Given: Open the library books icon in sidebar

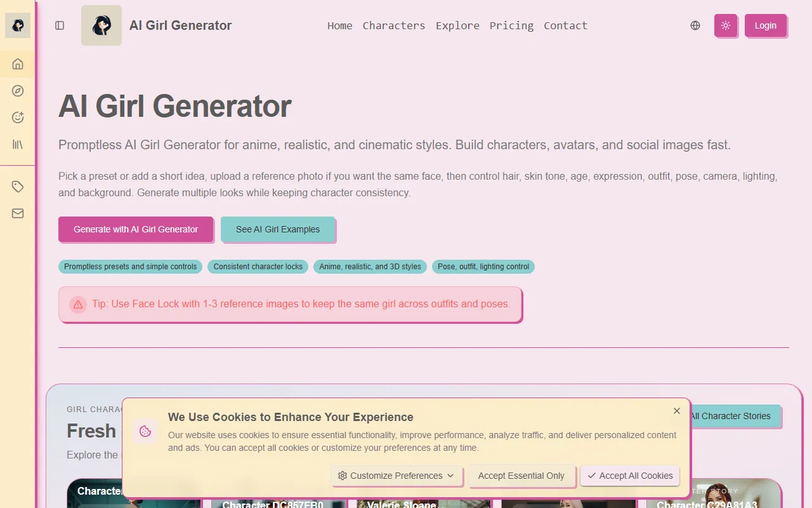Looking at the screenshot, I should pos(18,144).
